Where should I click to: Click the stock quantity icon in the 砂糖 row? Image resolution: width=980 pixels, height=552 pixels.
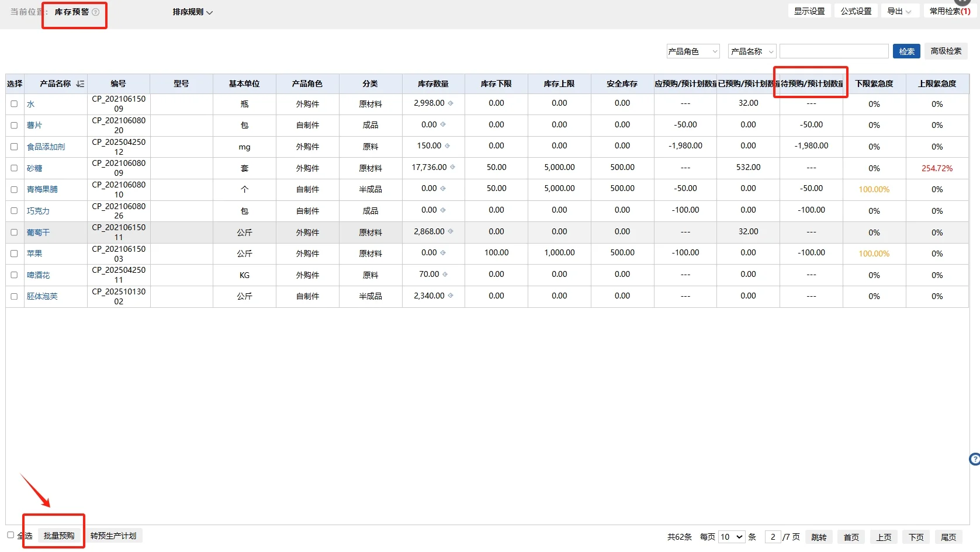coord(452,167)
